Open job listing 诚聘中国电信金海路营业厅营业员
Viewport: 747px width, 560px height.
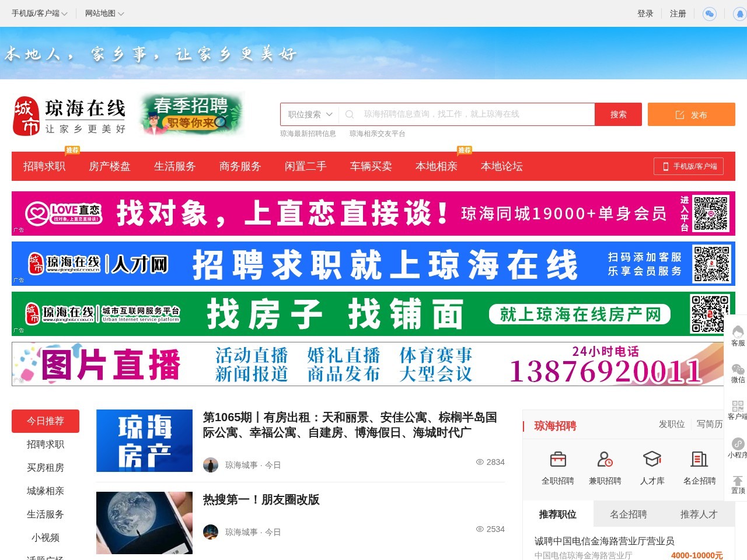[x=605, y=541]
